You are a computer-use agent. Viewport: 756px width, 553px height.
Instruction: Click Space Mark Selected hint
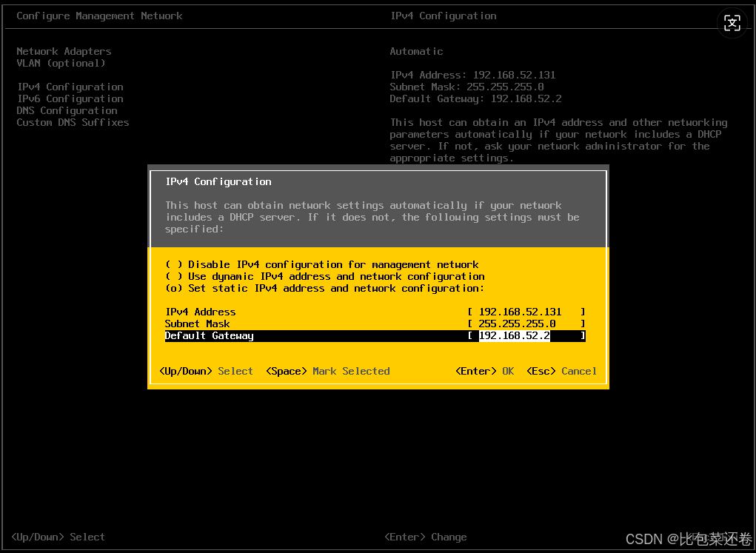(327, 371)
